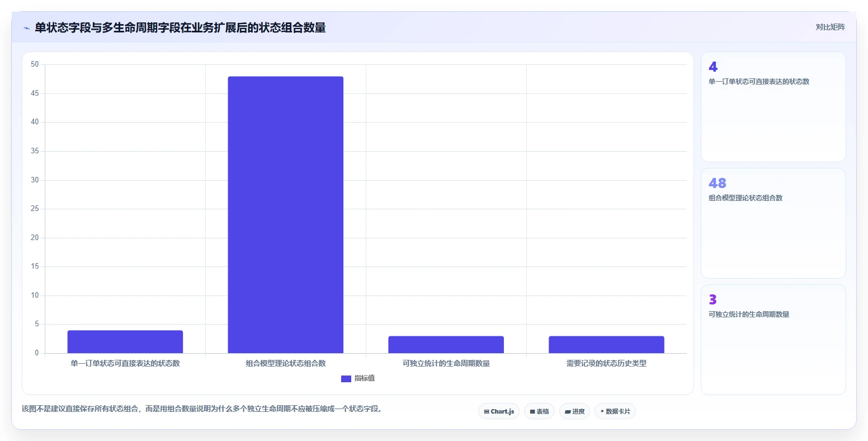
Task: Click the stat card value 48
Action: tap(718, 184)
